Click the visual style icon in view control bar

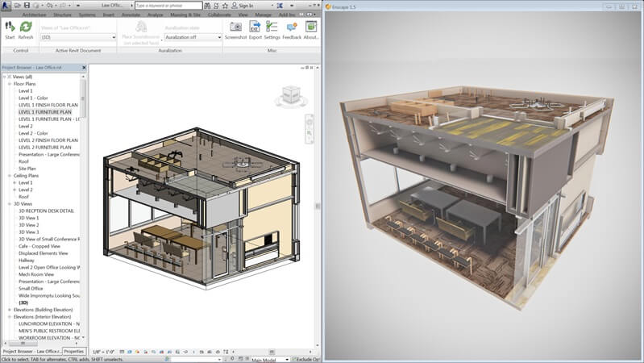coord(130,352)
